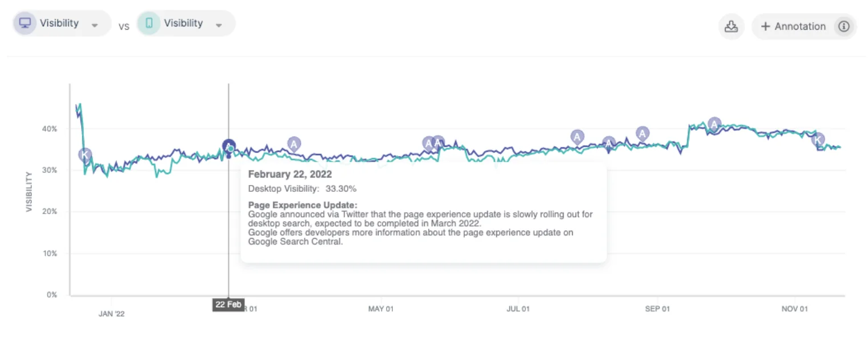Expand the desktop Visibility dropdown arrow
868x338 pixels.
(x=95, y=25)
